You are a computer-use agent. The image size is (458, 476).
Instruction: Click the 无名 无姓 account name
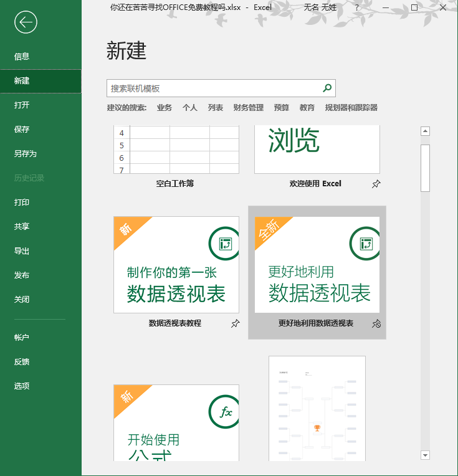point(320,7)
